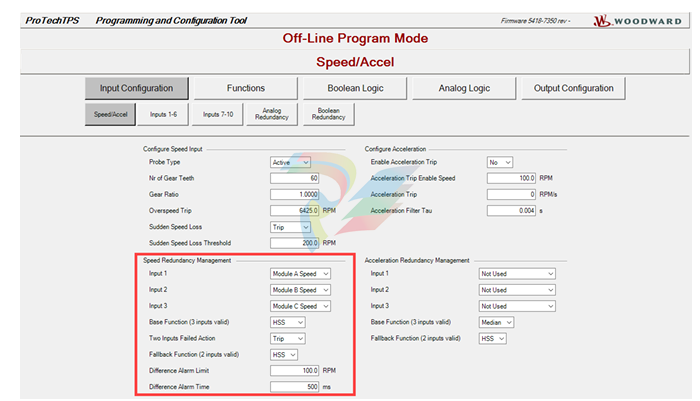The height and width of the screenshot is (401, 700).
Task: Open Speed Redundancy Input 1 dropdown
Action: pyautogui.click(x=300, y=273)
